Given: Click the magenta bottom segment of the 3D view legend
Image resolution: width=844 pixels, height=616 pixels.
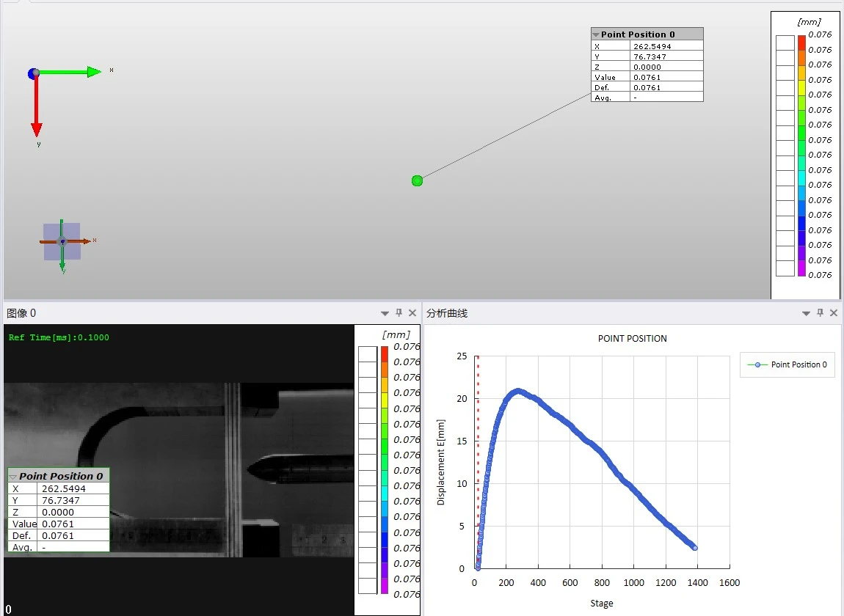Looking at the screenshot, I should tap(801, 268).
